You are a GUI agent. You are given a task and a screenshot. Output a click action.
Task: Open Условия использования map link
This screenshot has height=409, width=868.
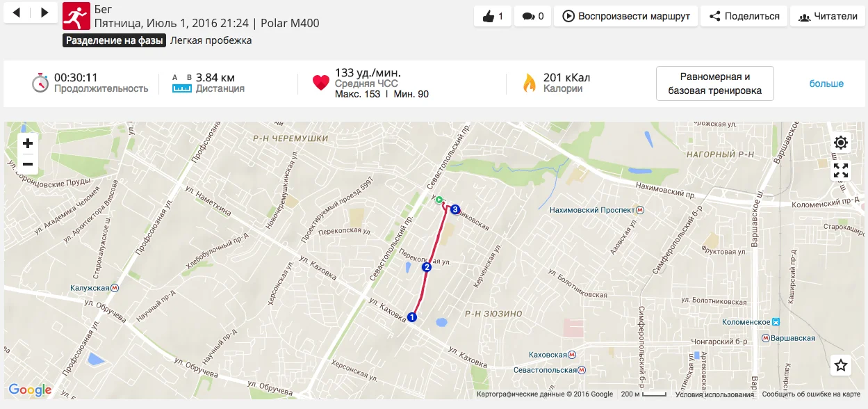pyautogui.click(x=714, y=394)
